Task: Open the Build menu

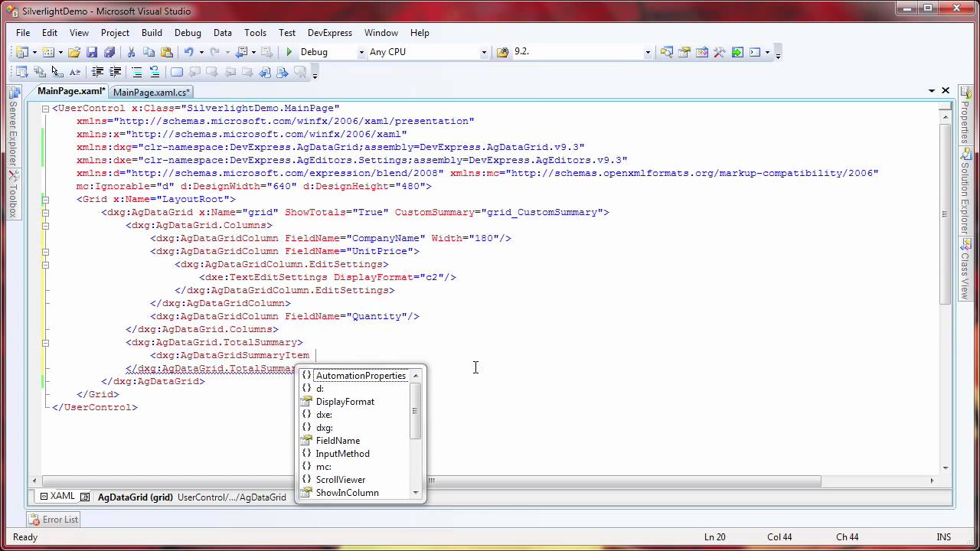Action: (152, 33)
